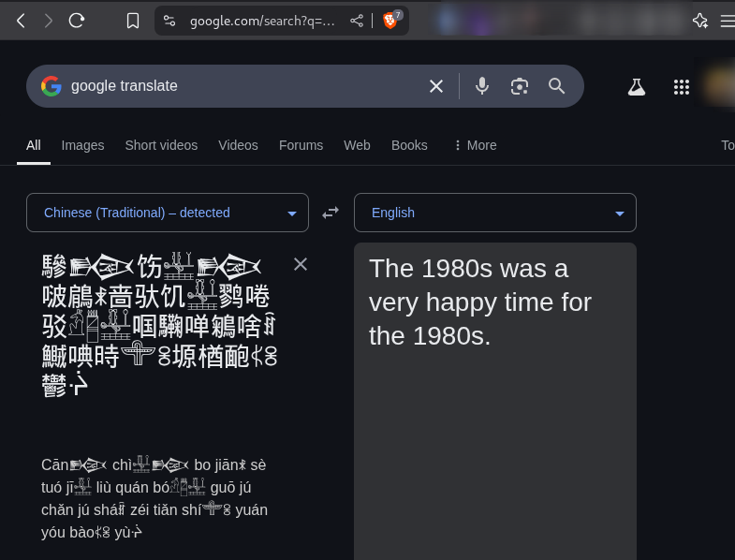
Task: Open Brave Shields lion icon
Action: (x=390, y=21)
